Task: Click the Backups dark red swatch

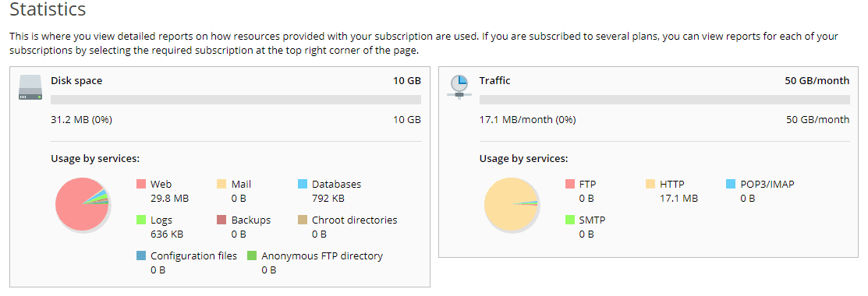Action: (x=221, y=220)
